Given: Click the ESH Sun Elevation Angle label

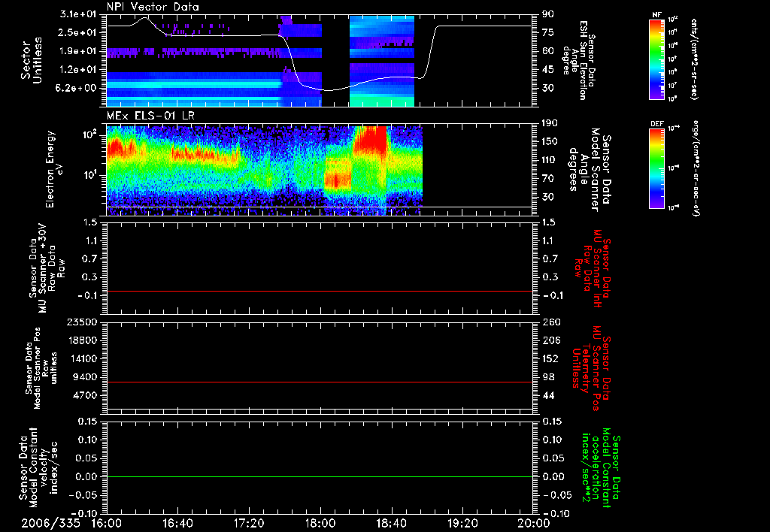Looking at the screenshot, I should tap(578, 60).
